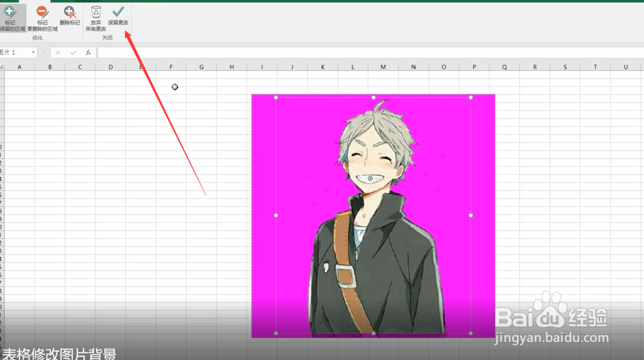The width and height of the screenshot is (644, 360).
Task: Select column B header
Action: (x=50, y=67)
